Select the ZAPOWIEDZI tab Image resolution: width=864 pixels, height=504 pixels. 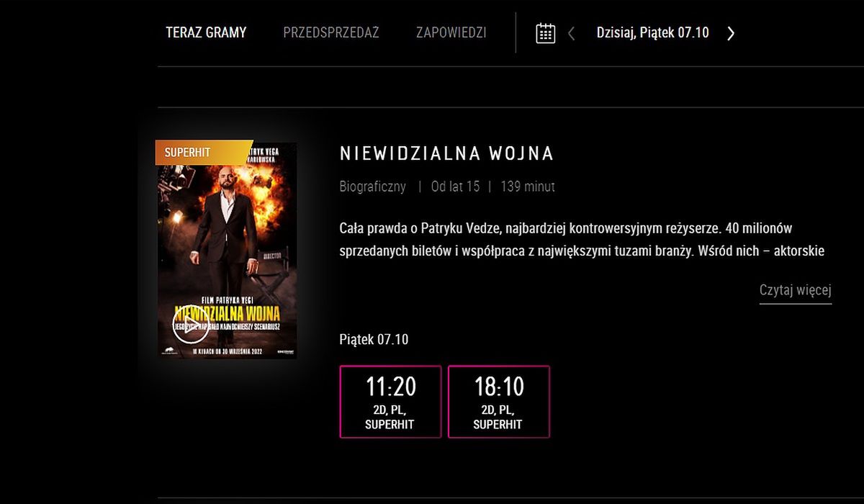coord(451,32)
